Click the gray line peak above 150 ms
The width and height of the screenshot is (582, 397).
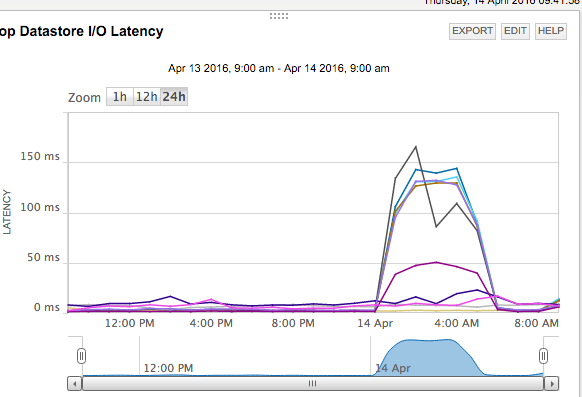pos(416,147)
